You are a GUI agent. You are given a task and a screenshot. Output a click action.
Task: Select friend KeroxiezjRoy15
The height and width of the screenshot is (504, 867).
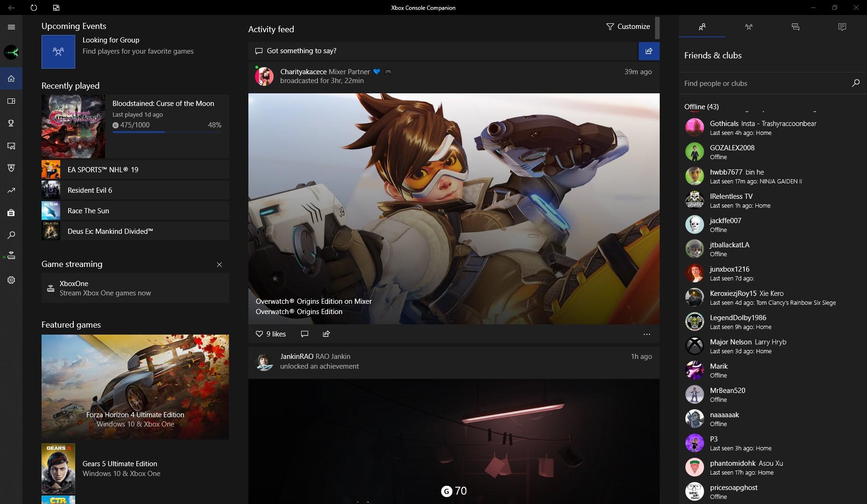(773, 297)
